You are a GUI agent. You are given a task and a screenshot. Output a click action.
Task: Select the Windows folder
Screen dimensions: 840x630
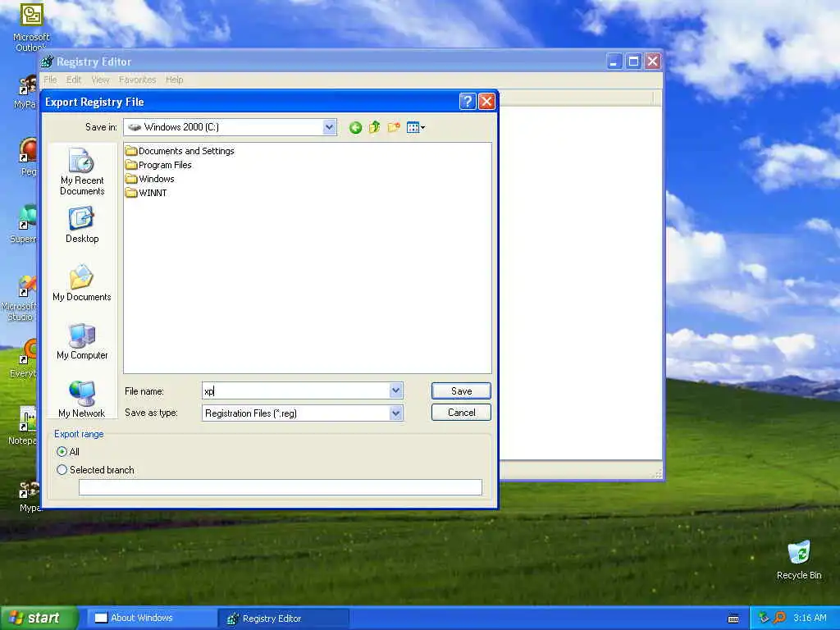(x=150, y=179)
